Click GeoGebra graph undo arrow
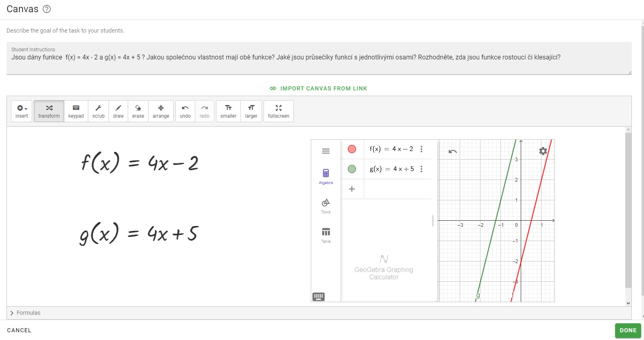The width and height of the screenshot is (644, 340). pyautogui.click(x=453, y=151)
